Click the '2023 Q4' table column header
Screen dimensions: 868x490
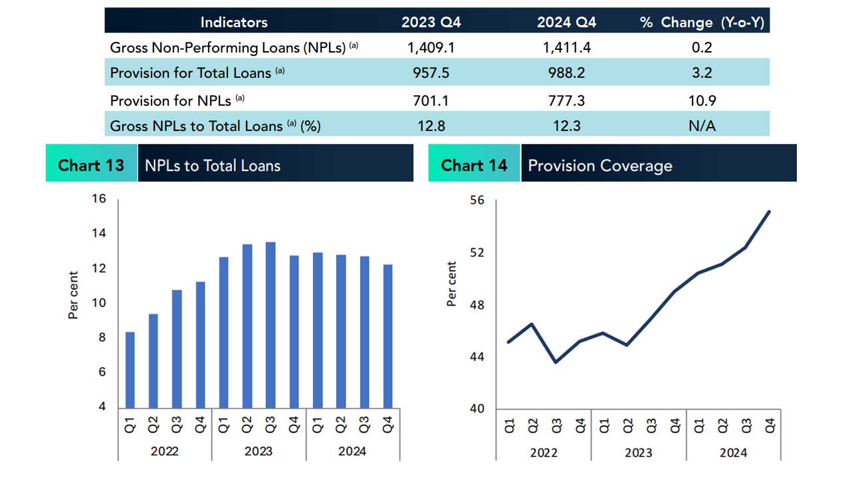click(431, 22)
